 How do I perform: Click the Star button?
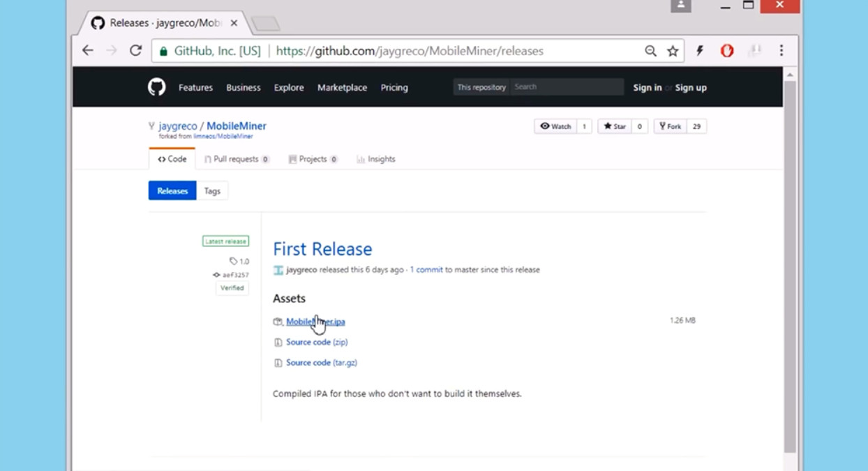pyautogui.click(x=615, y=126)
